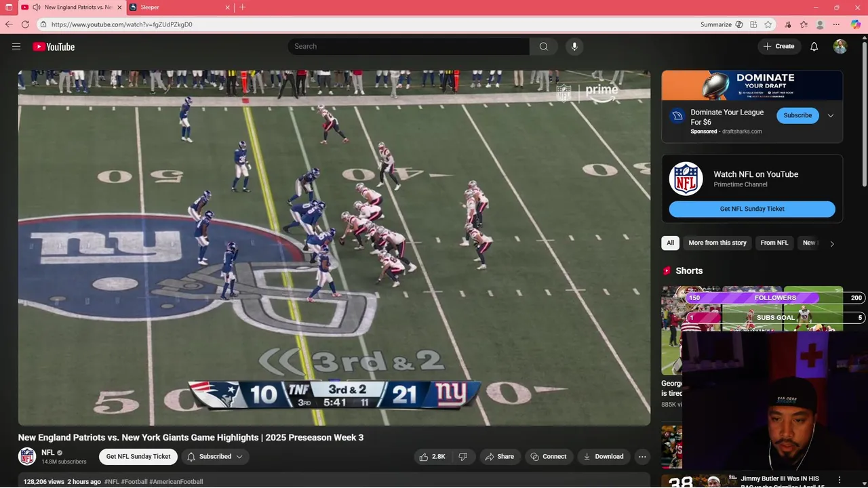Open the #NFL hashtag link
This screenshot has width=868, height=488.
pyautogui.click(x=111, y=482)
